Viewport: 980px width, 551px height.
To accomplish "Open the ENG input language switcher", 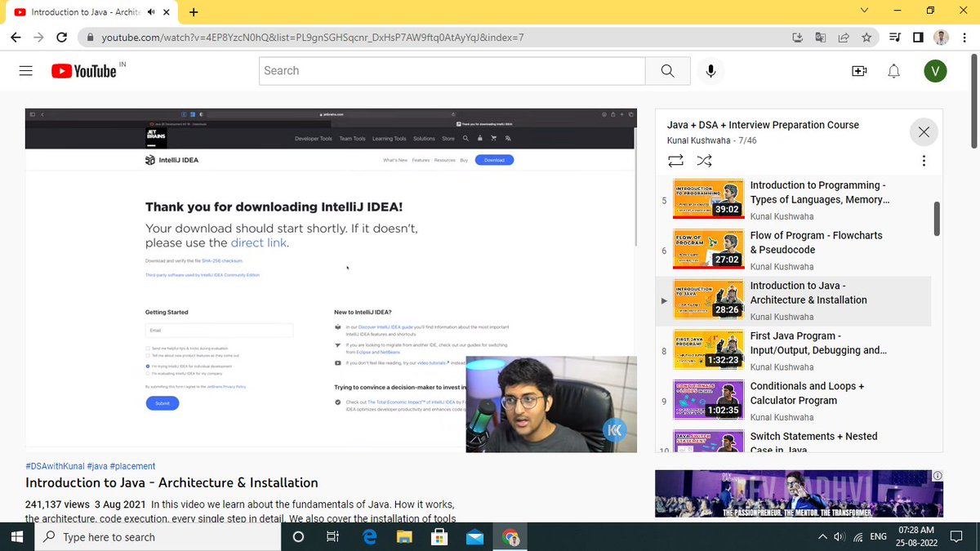I will [x=879, y=537].
